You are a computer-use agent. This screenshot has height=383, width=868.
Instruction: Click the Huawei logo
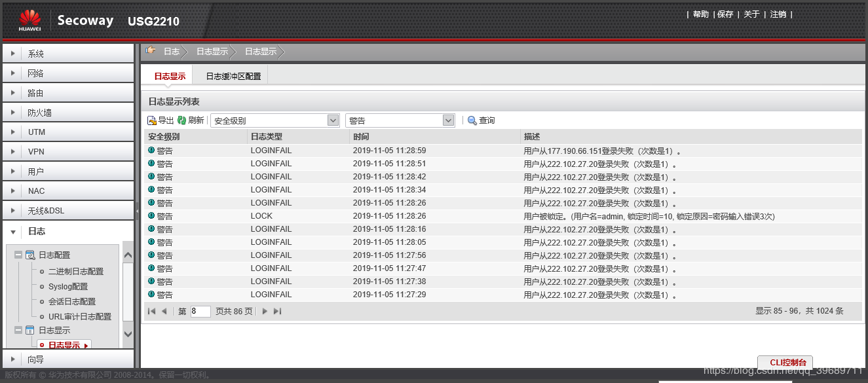click(29, 20)
